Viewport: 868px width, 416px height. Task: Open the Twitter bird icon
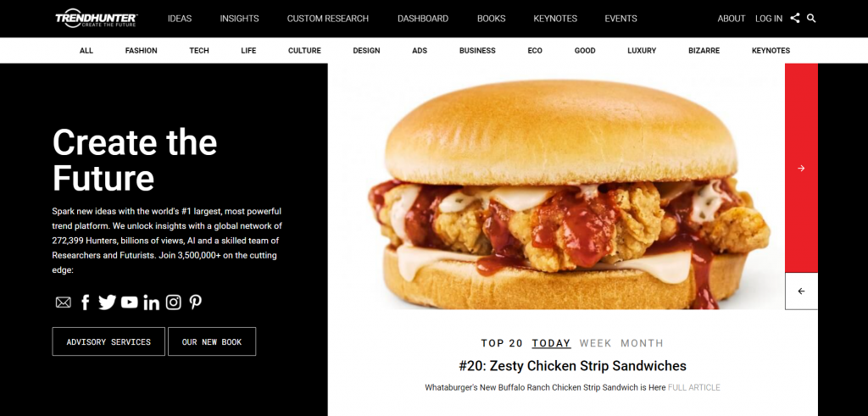pos(108,302)
